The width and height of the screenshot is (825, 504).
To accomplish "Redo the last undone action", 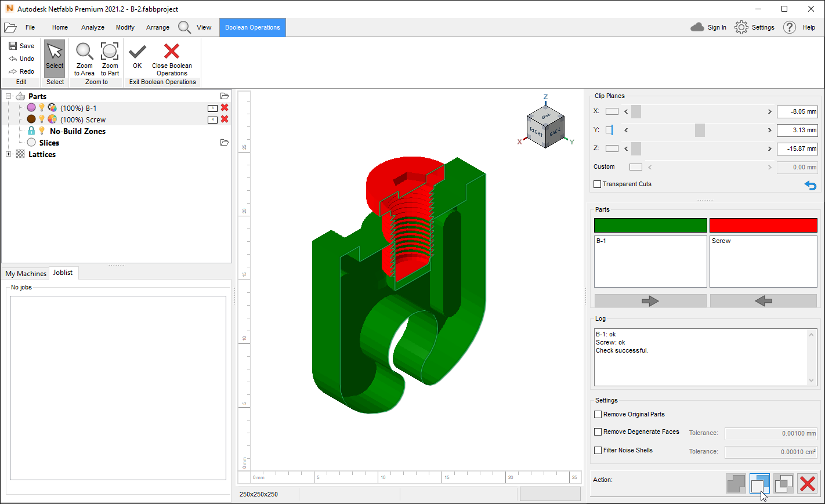I will click(x=21, y=71).
